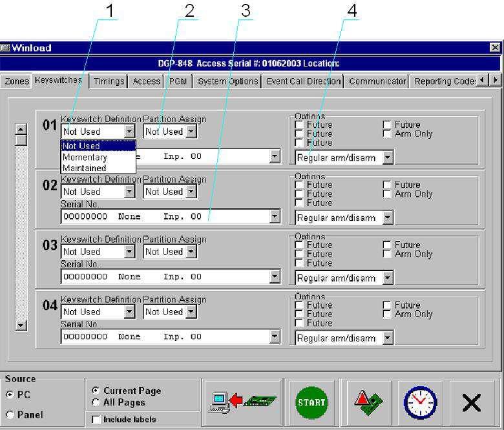Tick Arm Only for keyswitch 01

click(x=387, y=134)
